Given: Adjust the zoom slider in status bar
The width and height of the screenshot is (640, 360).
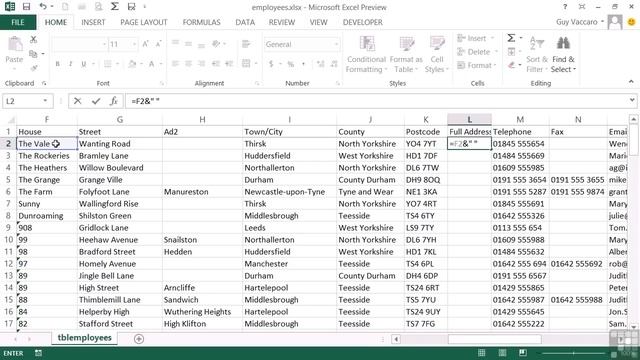Looking at the screenshot, I should tap(573, 353).
